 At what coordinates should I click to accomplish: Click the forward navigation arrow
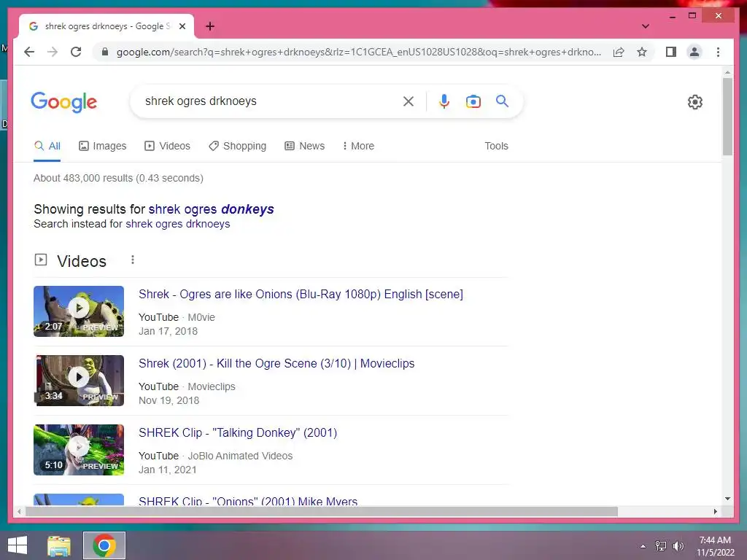[53, 52]
